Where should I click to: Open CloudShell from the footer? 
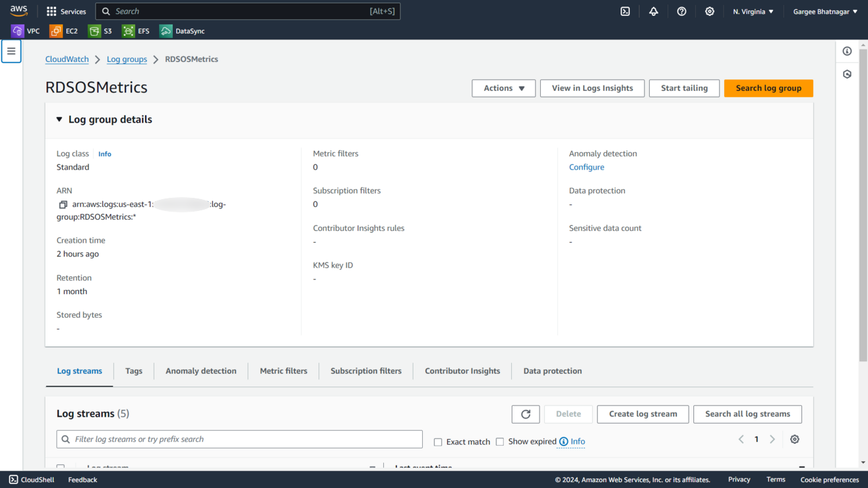point(32,480)
